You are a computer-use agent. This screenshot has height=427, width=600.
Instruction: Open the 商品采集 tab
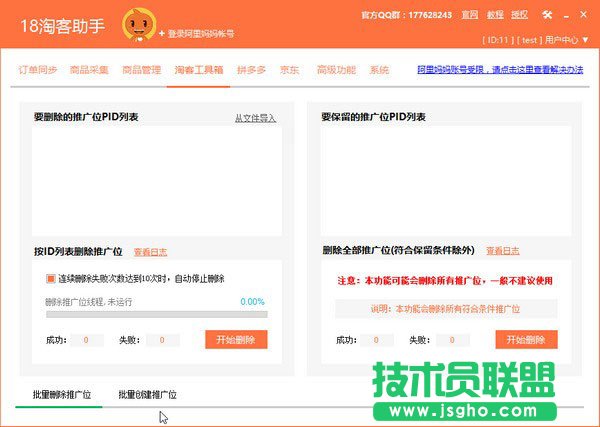pyautogui.click(x=89, y=70)
